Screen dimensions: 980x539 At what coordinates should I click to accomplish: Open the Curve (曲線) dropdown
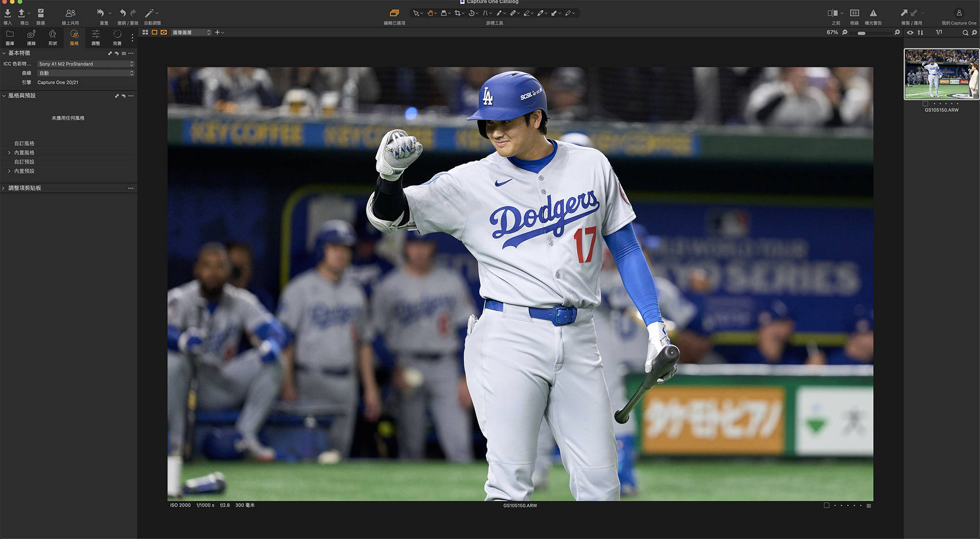86,73
